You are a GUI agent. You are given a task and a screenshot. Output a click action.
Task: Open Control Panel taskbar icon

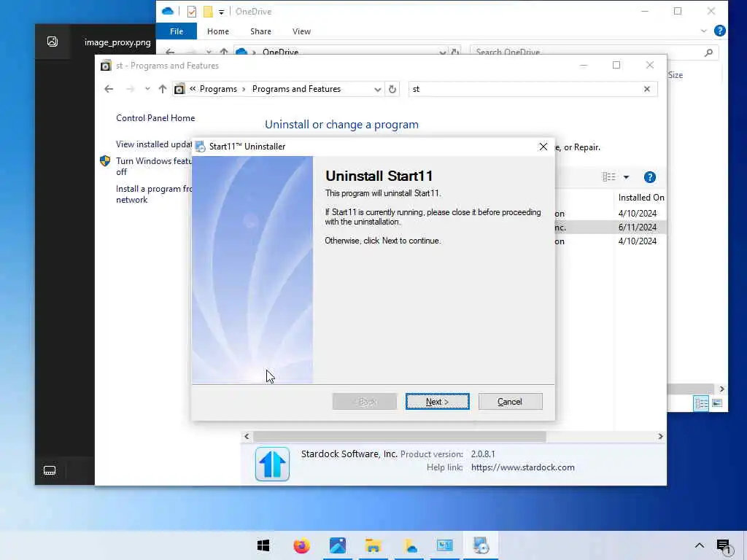point(444,545)
